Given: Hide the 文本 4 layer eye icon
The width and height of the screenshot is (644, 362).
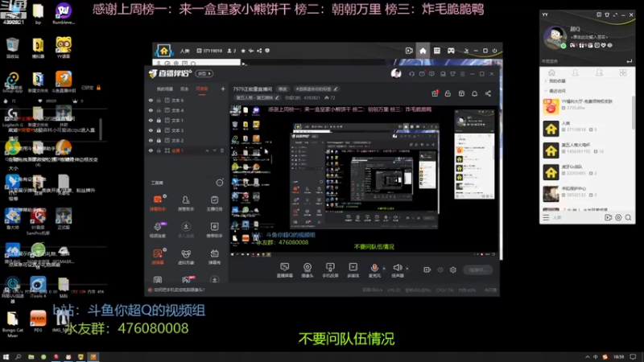Looking at the screenshot, I should point(151,110).
